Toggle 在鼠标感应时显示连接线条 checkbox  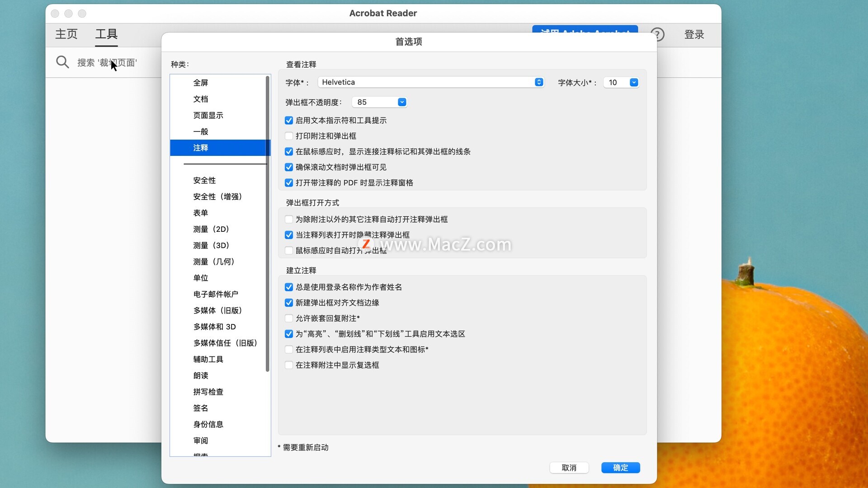(x=289, y=152)
